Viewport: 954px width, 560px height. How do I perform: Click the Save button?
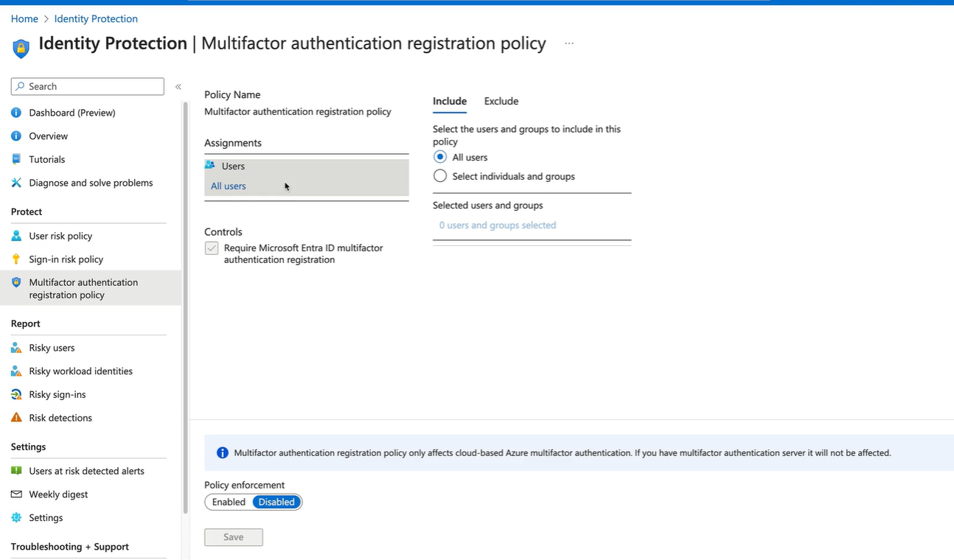click(234, 537)
